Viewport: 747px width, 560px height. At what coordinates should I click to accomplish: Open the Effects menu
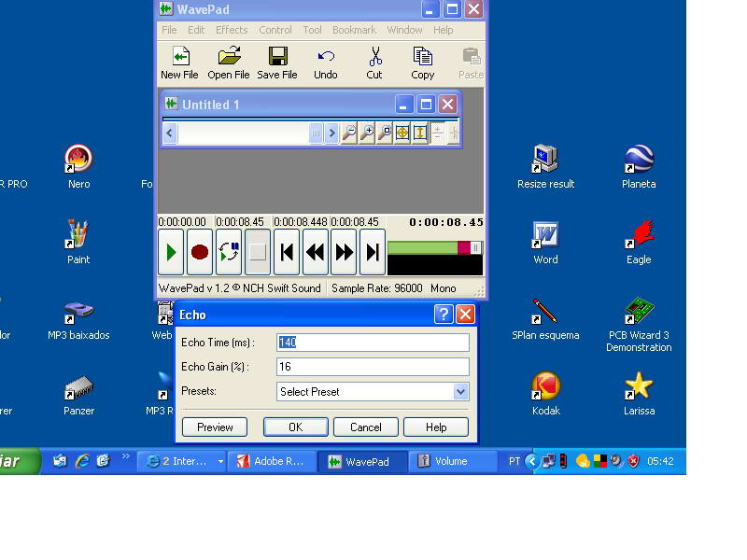click(x=232, y=30)
